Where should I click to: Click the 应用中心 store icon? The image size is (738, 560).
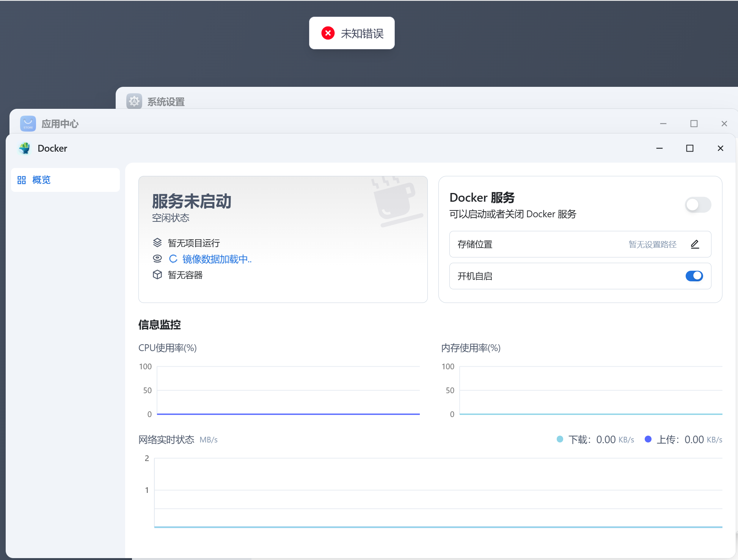(x=28, y=124)
